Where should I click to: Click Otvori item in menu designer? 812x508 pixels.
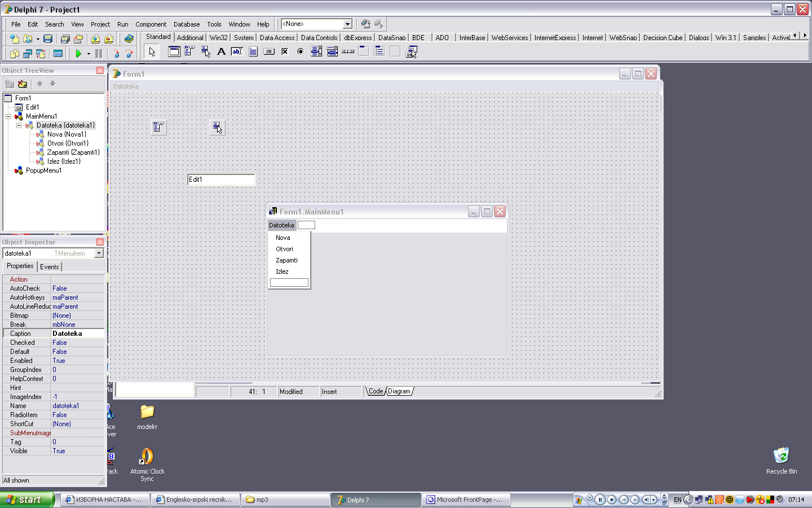pos(284,249)
